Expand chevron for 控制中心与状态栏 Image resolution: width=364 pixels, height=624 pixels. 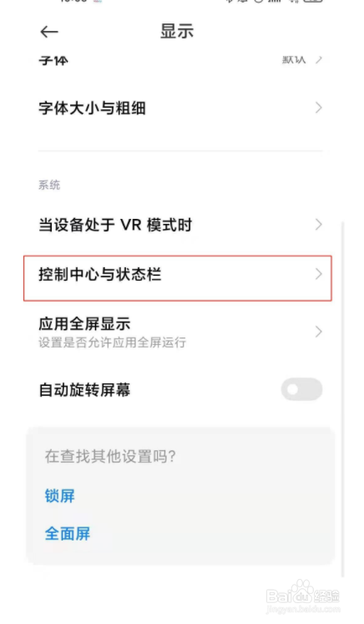[318, 274]
